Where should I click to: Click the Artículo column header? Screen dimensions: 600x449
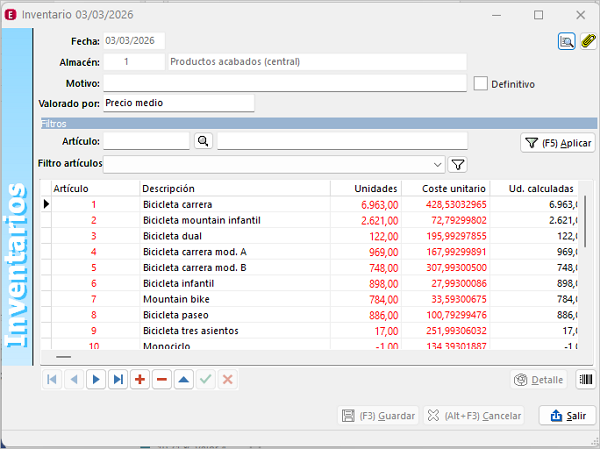(x=96, y=189)
